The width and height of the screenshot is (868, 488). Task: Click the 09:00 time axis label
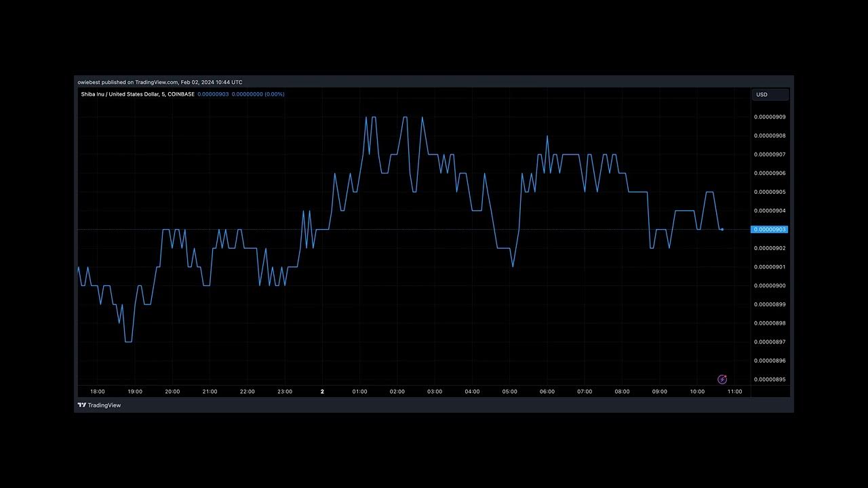pyautogui.click(x=659, y=392)
